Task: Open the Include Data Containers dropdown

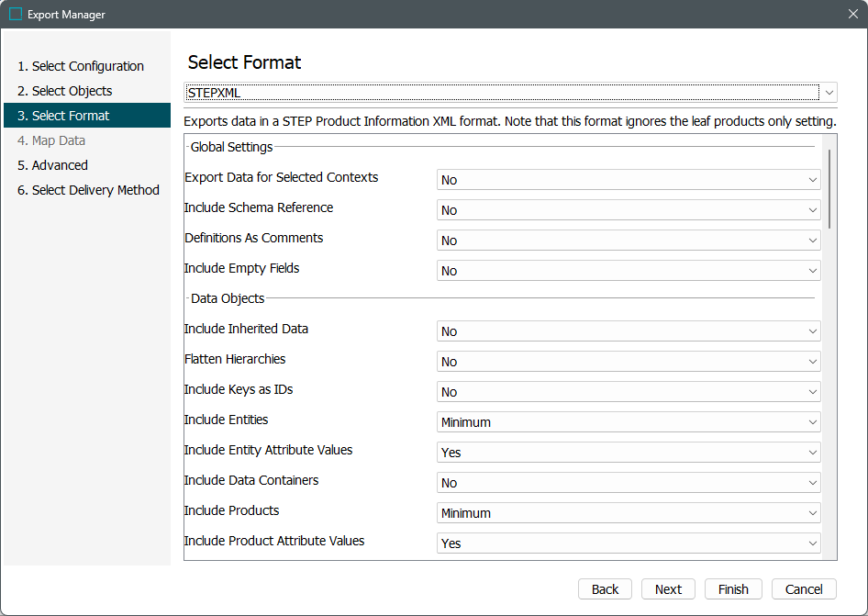Action: (x=629, y=483)
